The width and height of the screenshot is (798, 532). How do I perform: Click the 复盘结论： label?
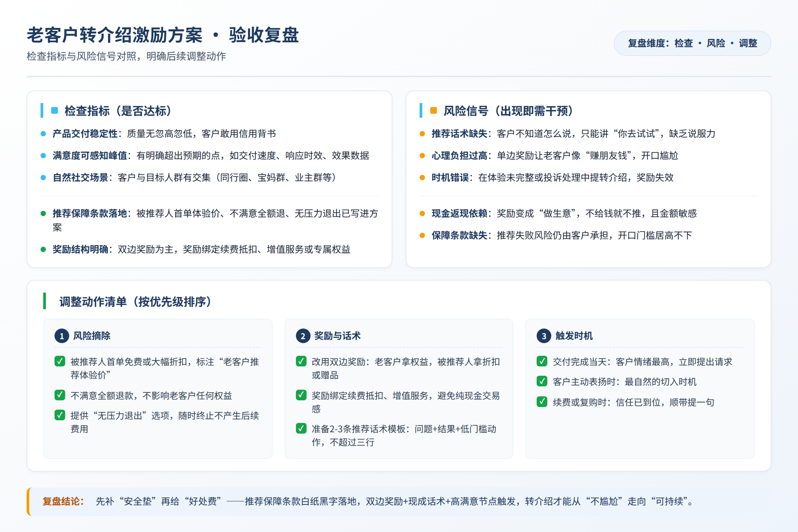click(x=63, y=501)
